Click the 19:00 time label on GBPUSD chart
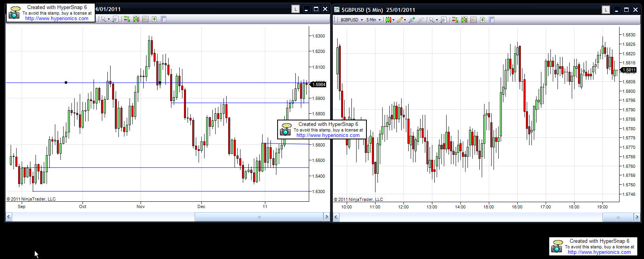This screenshot has height=259, width=644. pyautogui.click(x=603, y=207)
